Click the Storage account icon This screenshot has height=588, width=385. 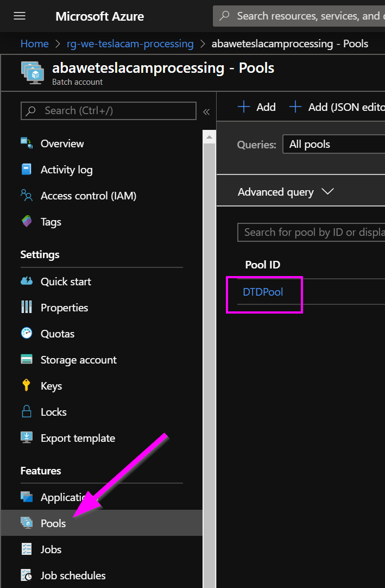click(x=26, y=359)
